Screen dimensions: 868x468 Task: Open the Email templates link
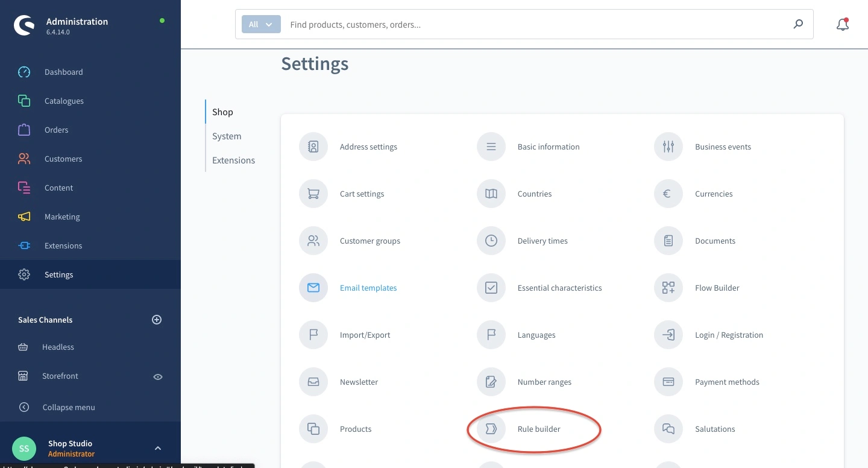click(368, 288)
